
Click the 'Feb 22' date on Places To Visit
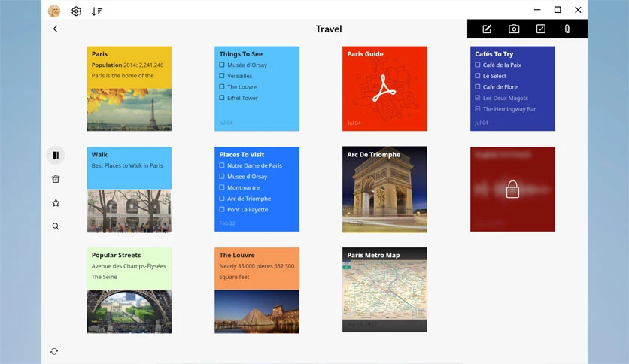[227, 223]
